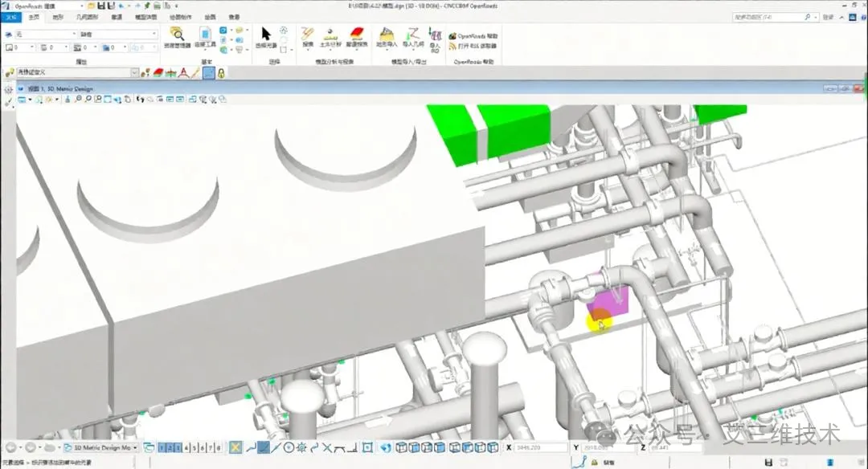Switch to the 查看 view tab

pos(234,17)
